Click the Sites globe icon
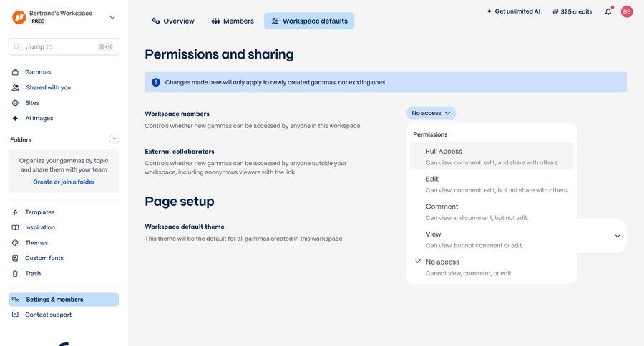Image resolution: width=644 pixels, height=346 pixels. click(x=15, y=103)
